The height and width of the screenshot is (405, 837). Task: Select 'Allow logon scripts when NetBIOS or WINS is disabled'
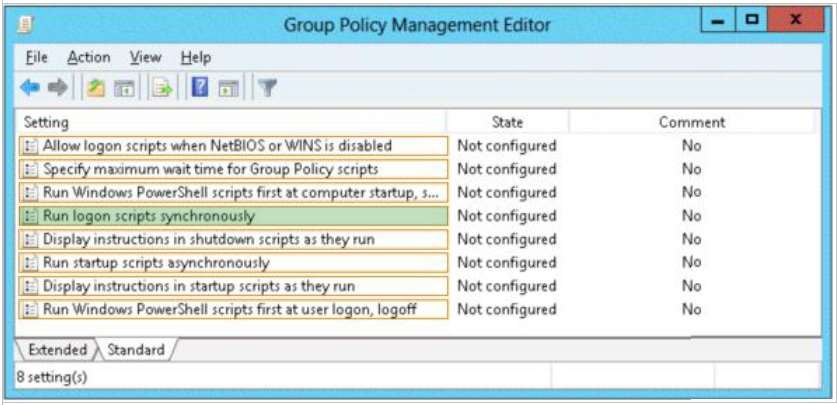point(233,146)
